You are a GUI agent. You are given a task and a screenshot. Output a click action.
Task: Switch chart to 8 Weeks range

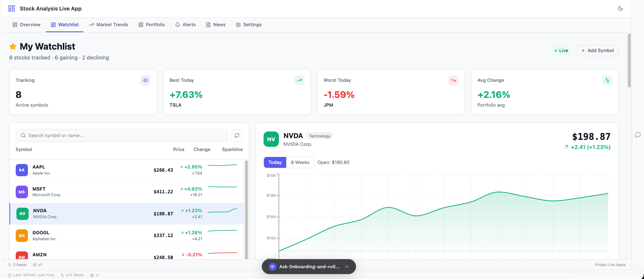pos(300,162)
